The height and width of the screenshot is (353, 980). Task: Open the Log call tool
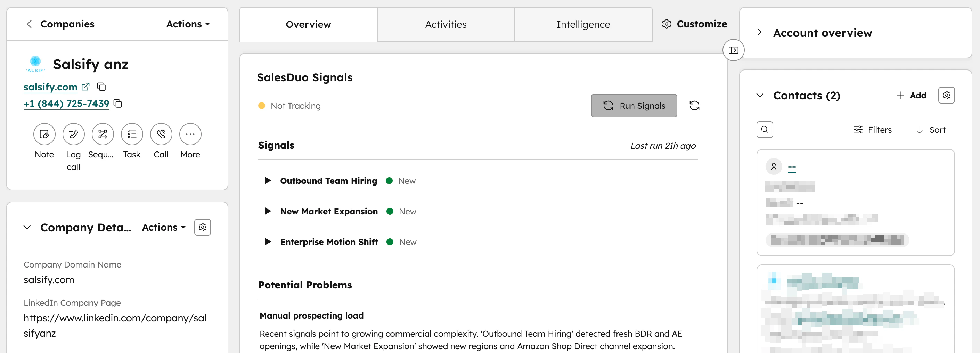[x=73, y=134]
